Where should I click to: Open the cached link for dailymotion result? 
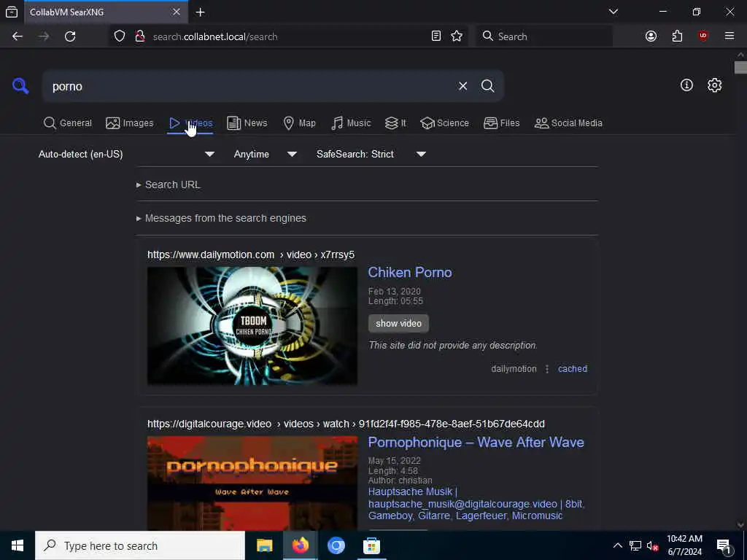click(x=573, y=368)
